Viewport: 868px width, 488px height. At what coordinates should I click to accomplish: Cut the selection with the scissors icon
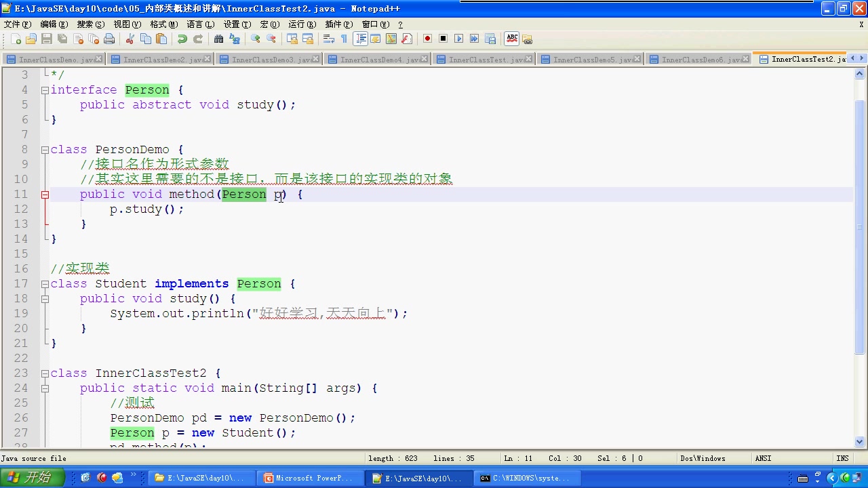pyautogui.click(x=130, y=39)
